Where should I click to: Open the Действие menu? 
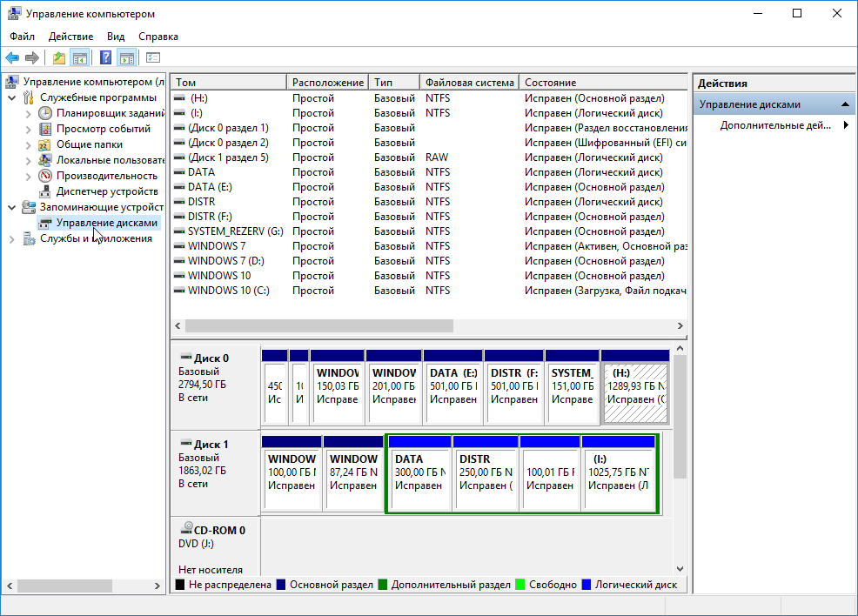click(70, 37)
